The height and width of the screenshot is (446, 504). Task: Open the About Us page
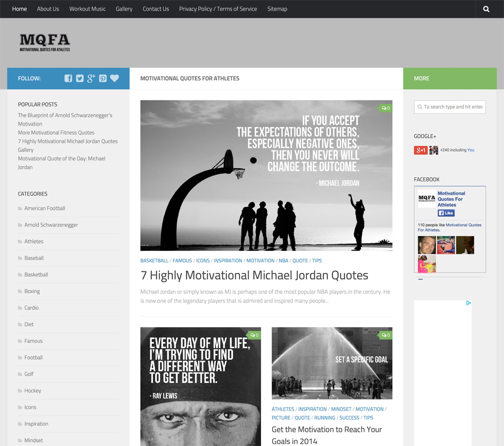48,9
